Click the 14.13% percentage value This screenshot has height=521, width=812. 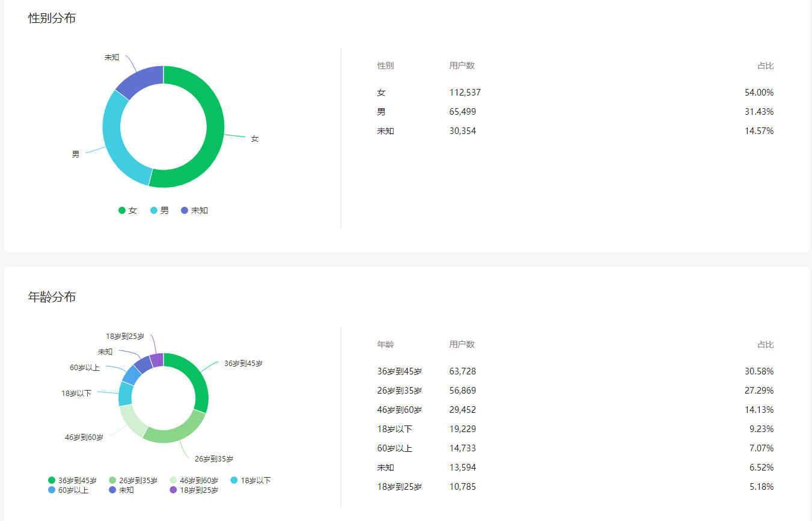(x=759, y=410)
